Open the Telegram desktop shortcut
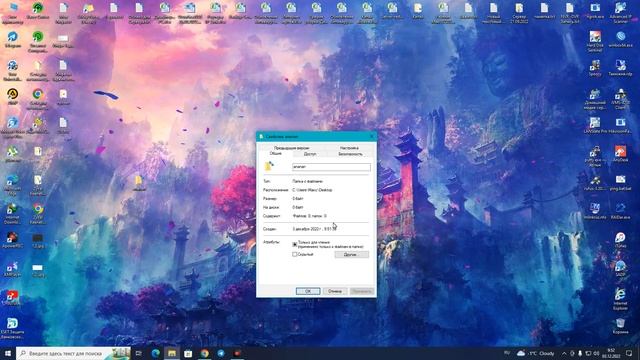This screenshot has height=360, width=640. [x=12, y=40]
